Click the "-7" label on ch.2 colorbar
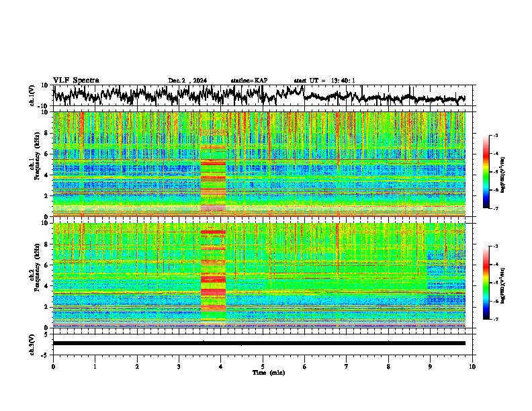The height and width of the screenshot is (411, 532). 495,319
